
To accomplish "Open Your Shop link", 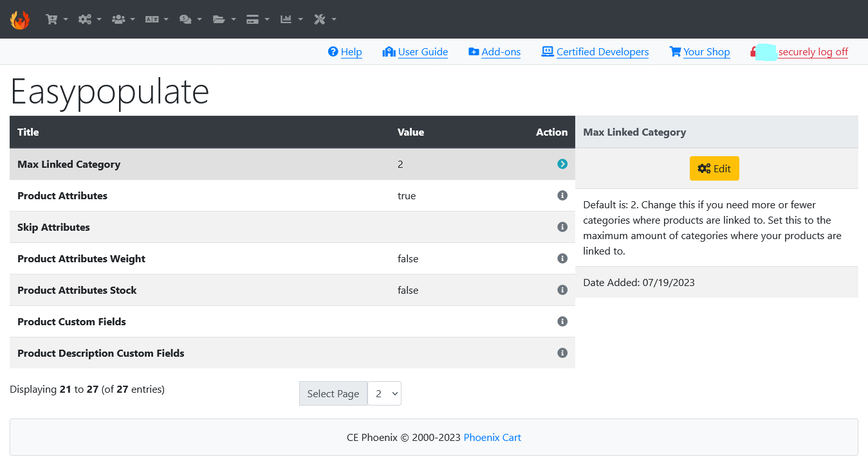I will tap(699, 52).
